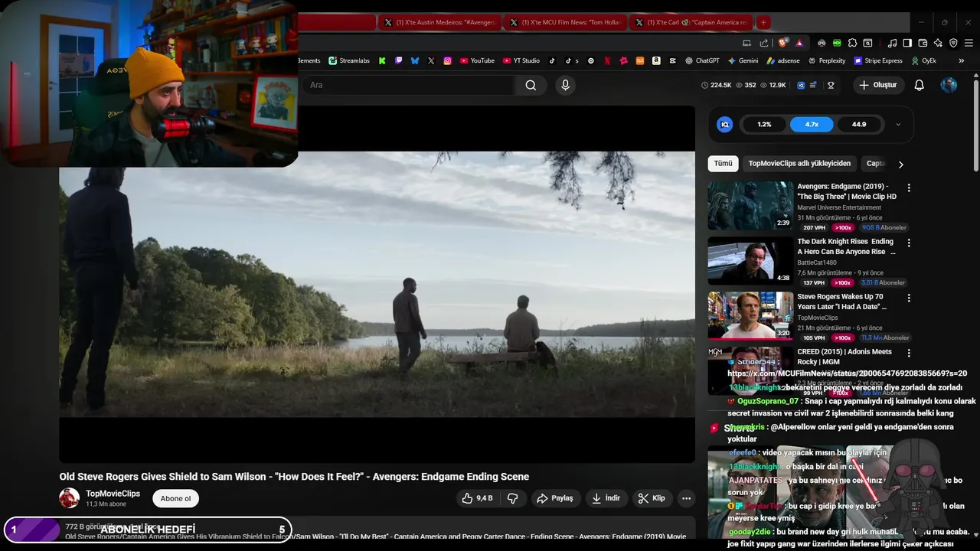Open the Brave Wallet icon
The width and height of the screenshot is (980, 551).
(923, 43)
